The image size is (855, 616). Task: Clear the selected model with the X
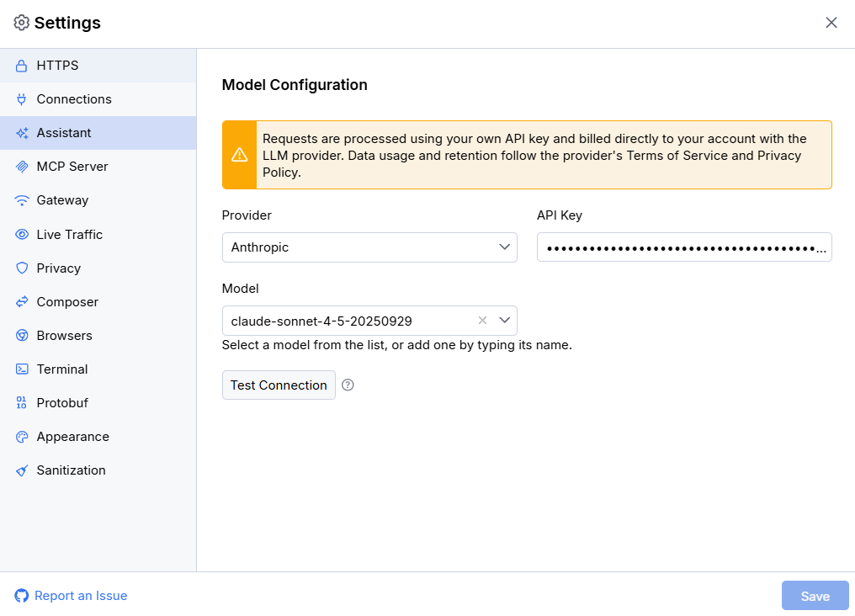(x=481, y=320)
